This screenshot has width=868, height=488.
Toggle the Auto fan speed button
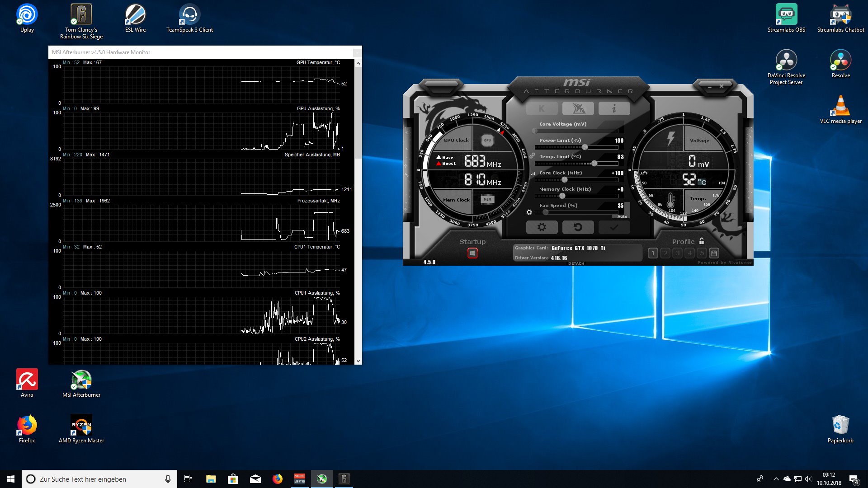[x=622, y=216]
